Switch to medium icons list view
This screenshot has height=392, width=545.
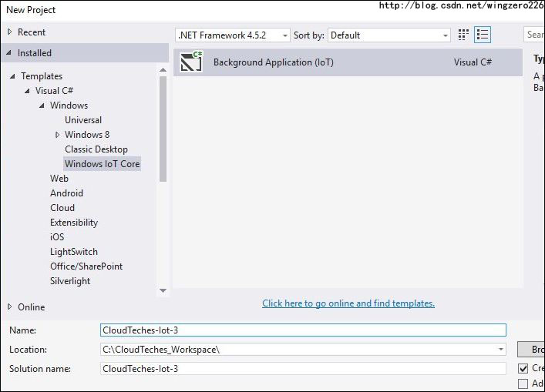pyautogui.click(x=483, y=35)
